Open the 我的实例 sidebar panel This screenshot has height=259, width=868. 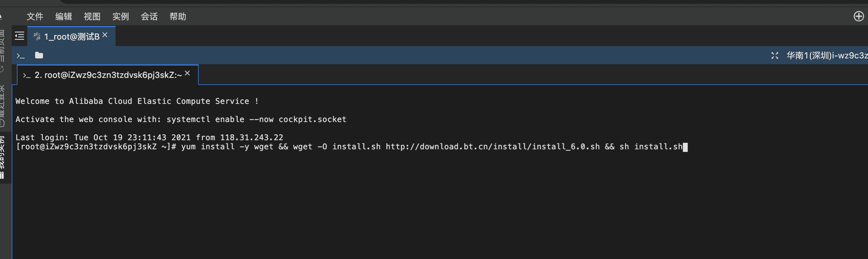point(2,157)
